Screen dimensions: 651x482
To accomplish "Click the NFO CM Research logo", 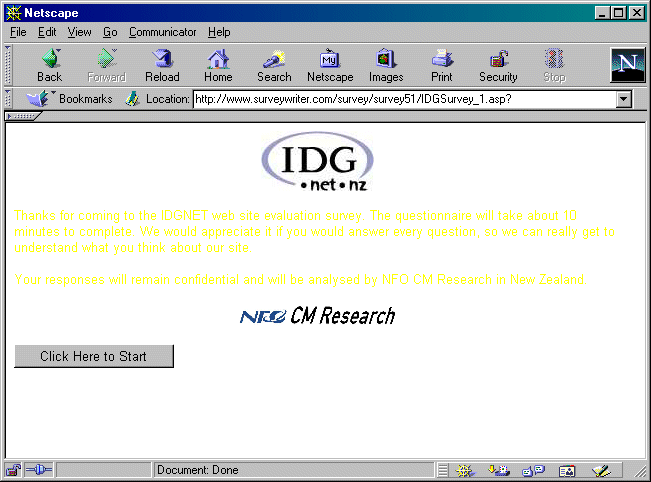I will [x=318, y=316].
